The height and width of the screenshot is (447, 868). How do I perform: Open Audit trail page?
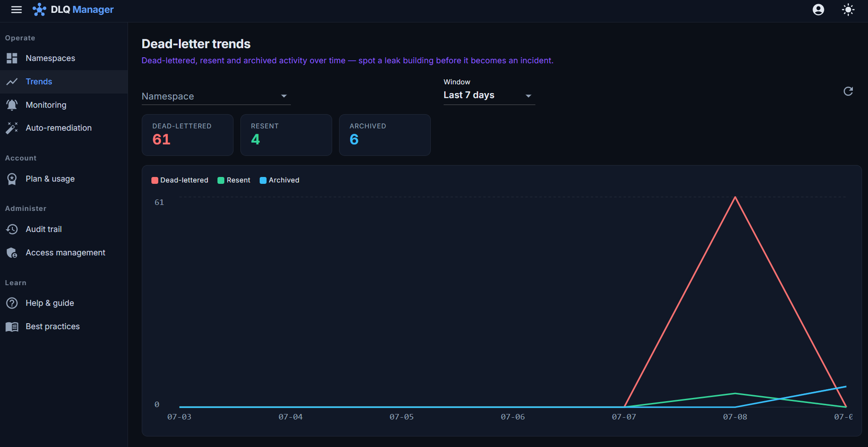(64, 229)
